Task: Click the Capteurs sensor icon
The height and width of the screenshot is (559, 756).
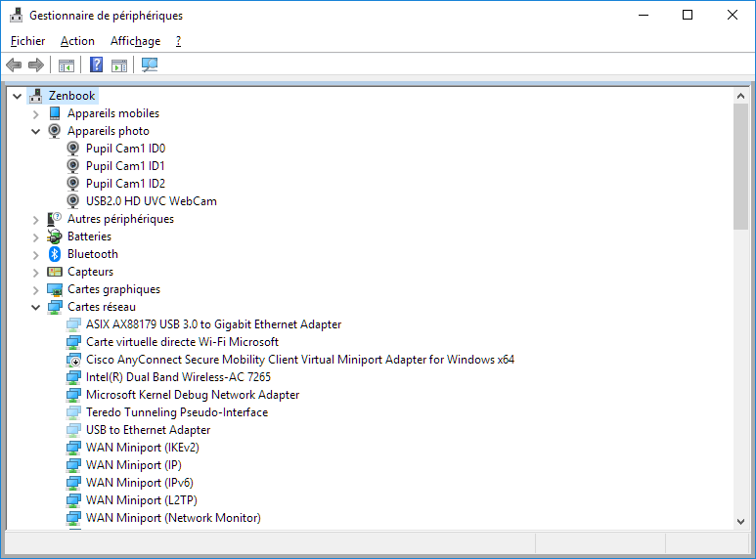Action: pyautogui.click(x=55, y=272)
